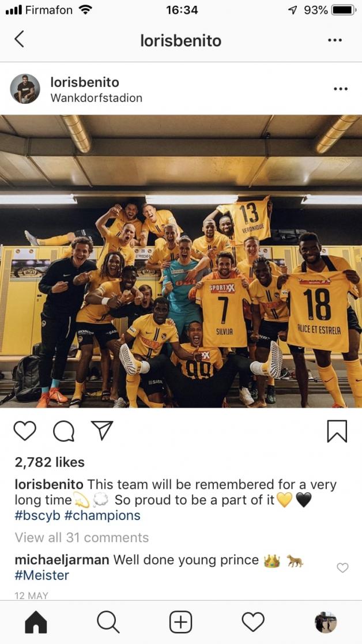Open post options three-dots beside lorisbenito
Image resolution: width=362 pixels, height=644 pixels.
[x=340, y=89]
